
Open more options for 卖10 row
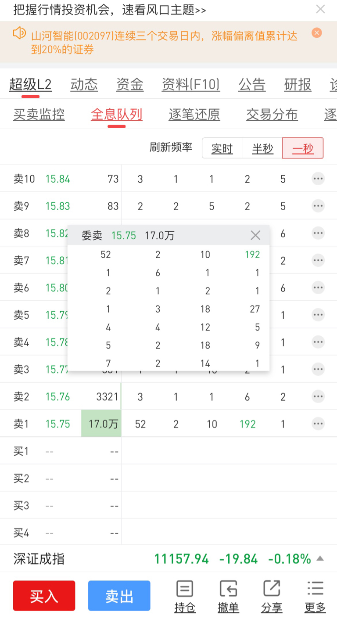click(x=318, y=179)
